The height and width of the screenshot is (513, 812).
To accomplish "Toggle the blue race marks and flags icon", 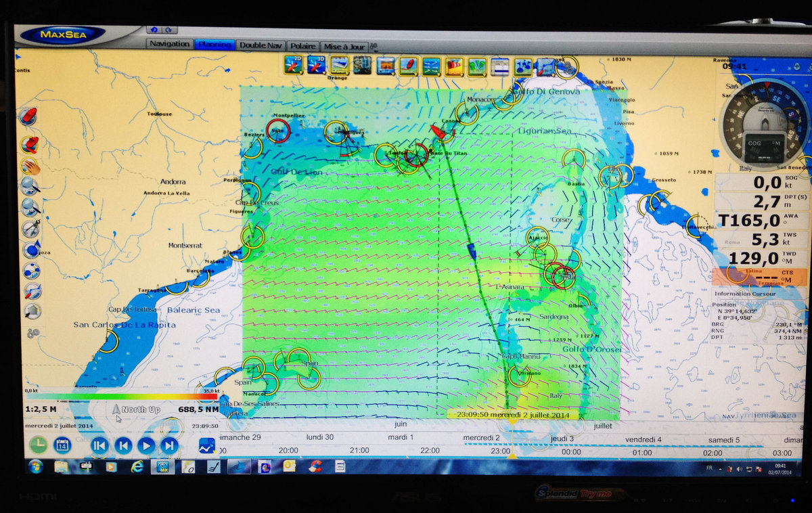I will (523, 66).
